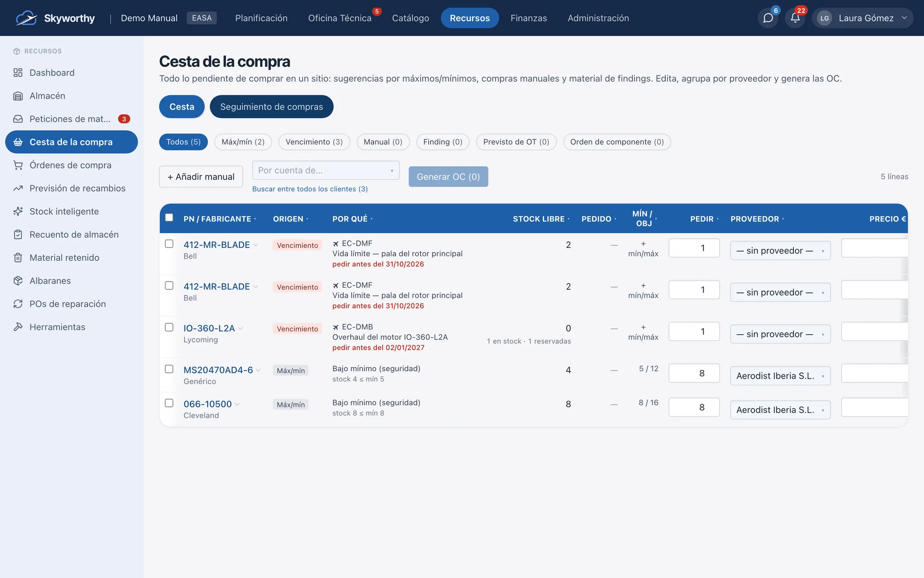Open the 066-10500 part number link
The image size is (924, 578).
207,404
